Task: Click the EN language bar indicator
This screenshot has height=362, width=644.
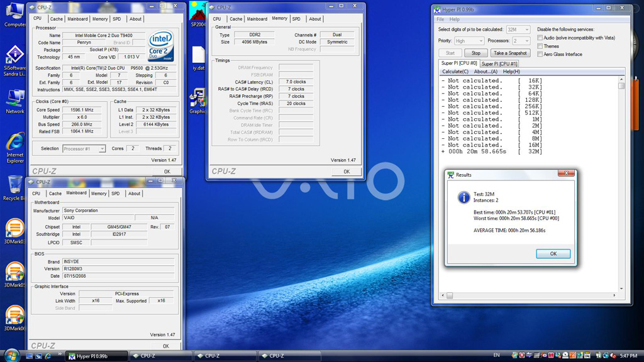Action: [x=497, y=356]
